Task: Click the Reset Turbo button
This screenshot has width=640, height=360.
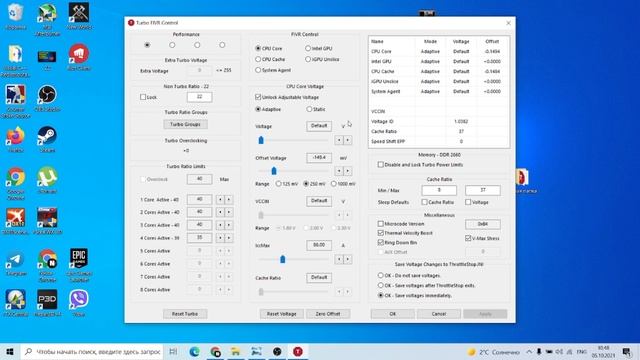Action: [185, 314]
